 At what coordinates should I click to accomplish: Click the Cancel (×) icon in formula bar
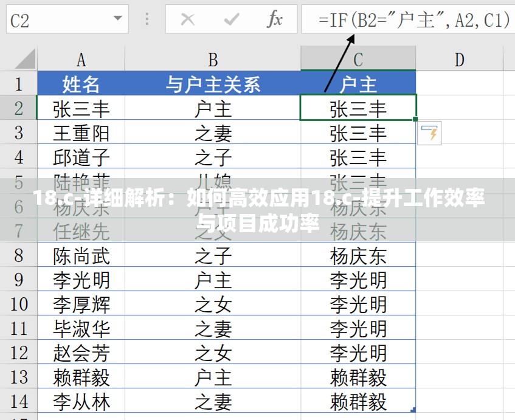click(x=188, y=19)
